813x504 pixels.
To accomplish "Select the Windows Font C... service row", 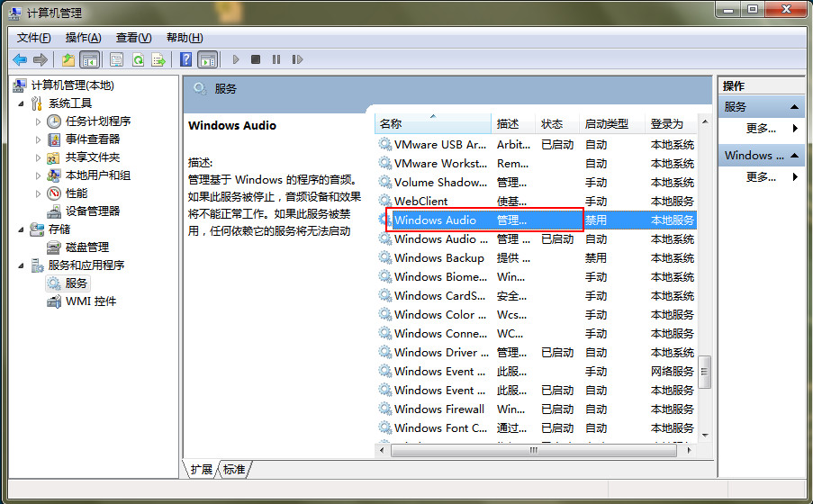I will [536, 427].
